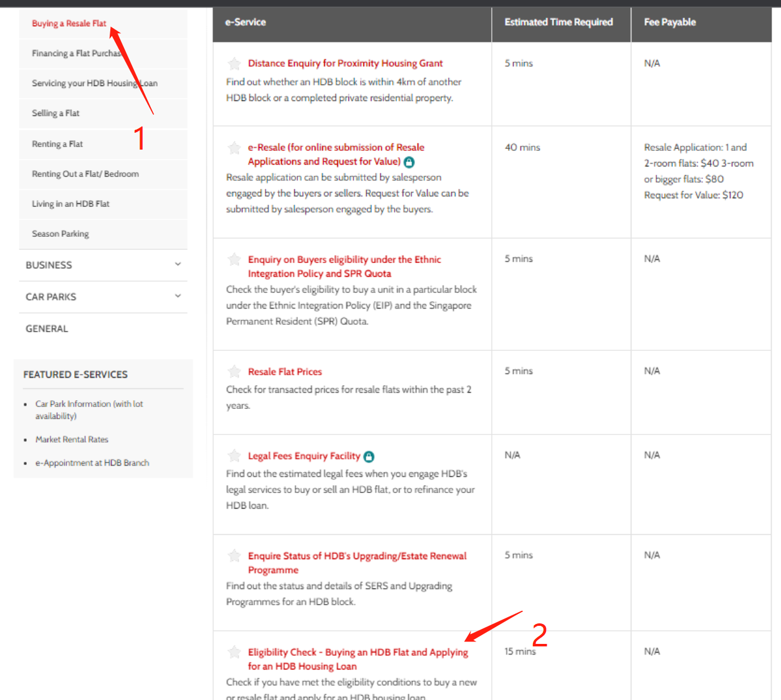Select Buying a Resale Flat menu item
Viewport: 781px width, 700px height.
coord(69,24)
